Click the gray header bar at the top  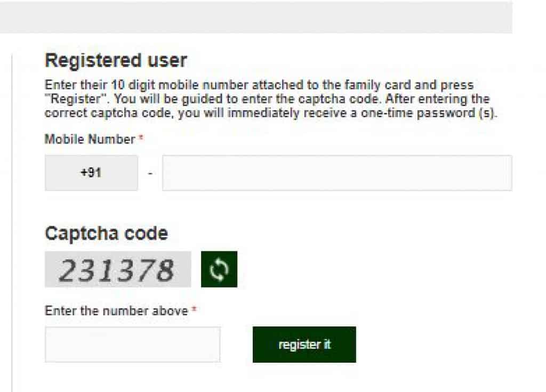click(x=256, y=17)
